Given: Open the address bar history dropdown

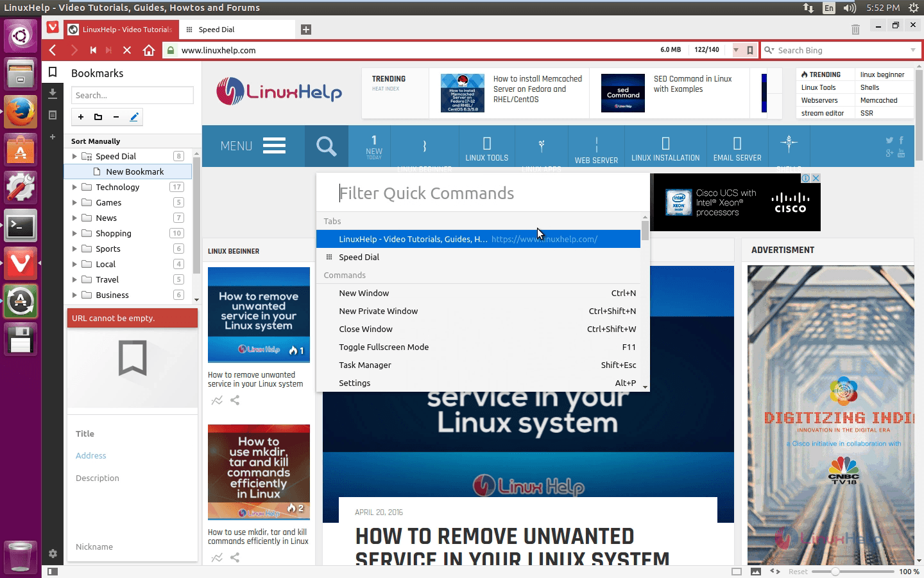Looking at the screenshot, I should [x=736, y=50].
